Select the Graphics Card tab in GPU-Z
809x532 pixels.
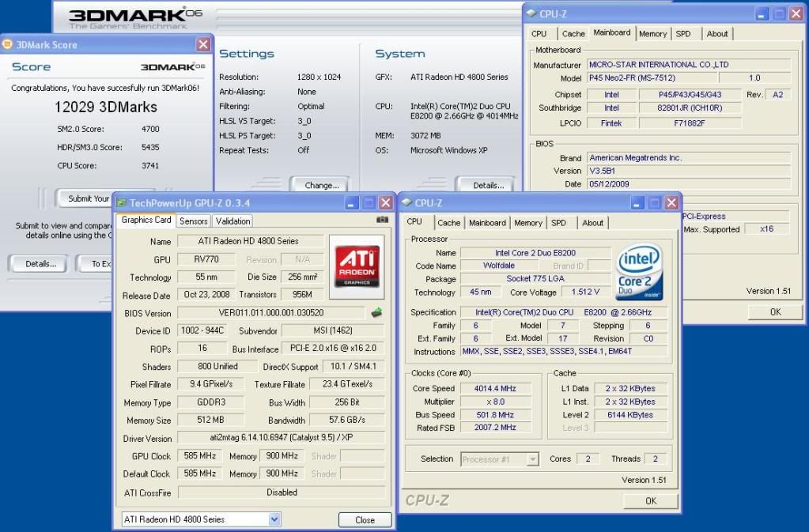tap(146, 220)
